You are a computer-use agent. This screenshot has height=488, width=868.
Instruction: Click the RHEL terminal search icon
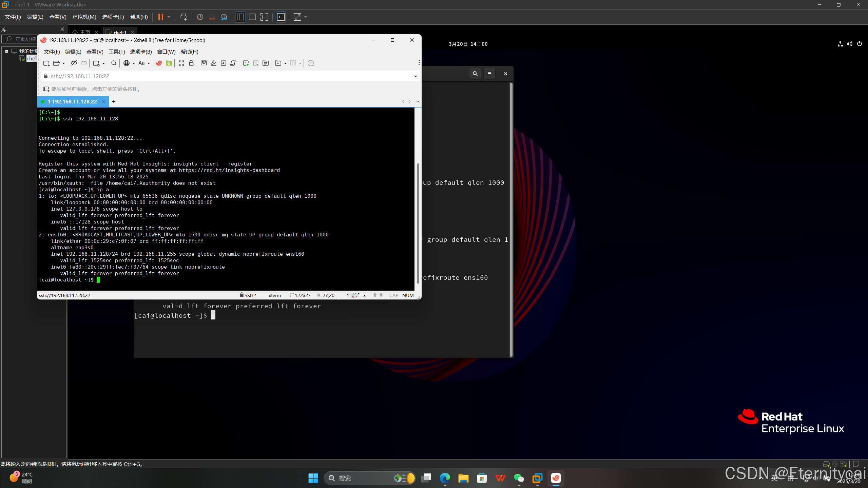(x=475, y=74)
